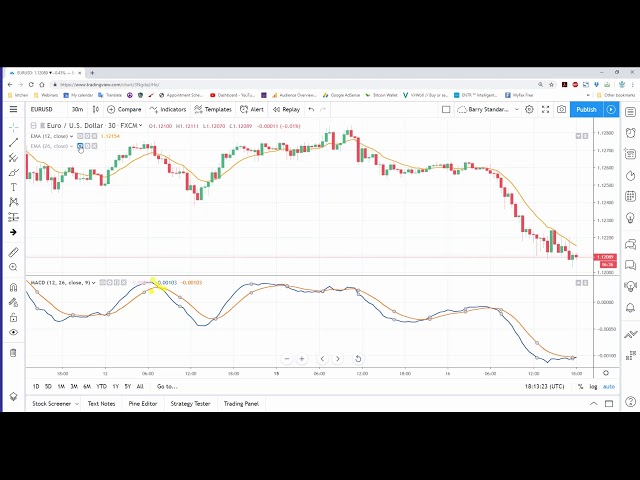Pick the ruler measure tool
640x480 pixels.
pos(14,252)
